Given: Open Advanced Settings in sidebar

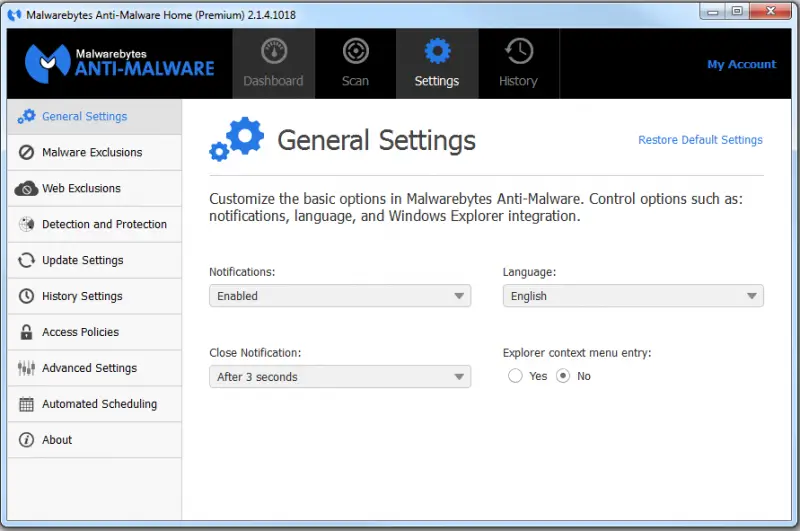Looking at the screenshot, I should point(95,368).
